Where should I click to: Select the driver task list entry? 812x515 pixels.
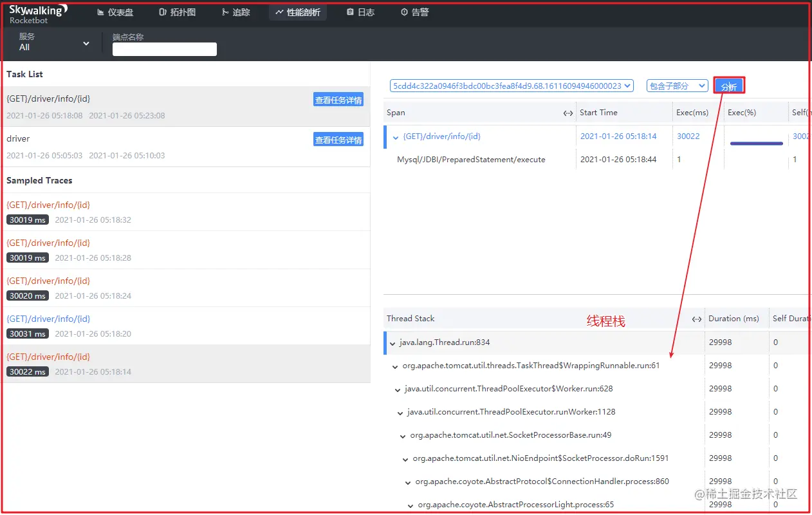(186, 147)
